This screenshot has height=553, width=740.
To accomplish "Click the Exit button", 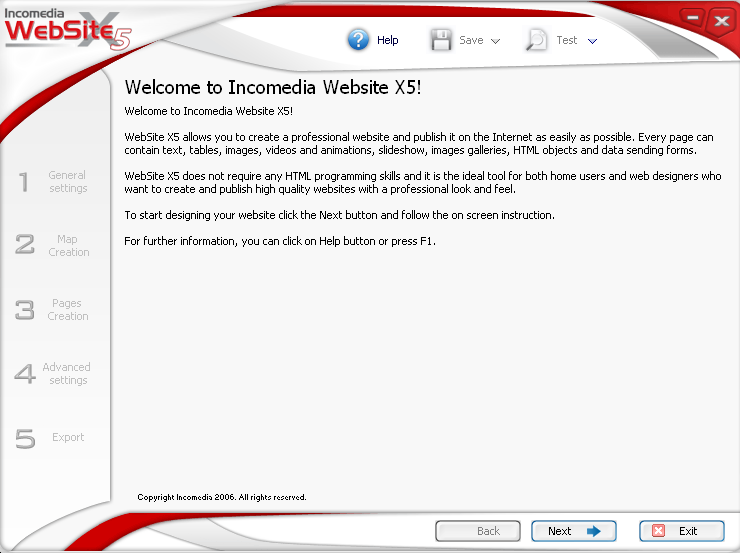I will point(681,531).
